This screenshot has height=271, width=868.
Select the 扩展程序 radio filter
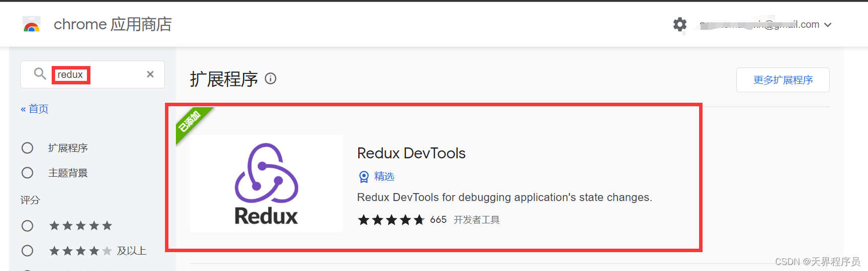(27, 148)
